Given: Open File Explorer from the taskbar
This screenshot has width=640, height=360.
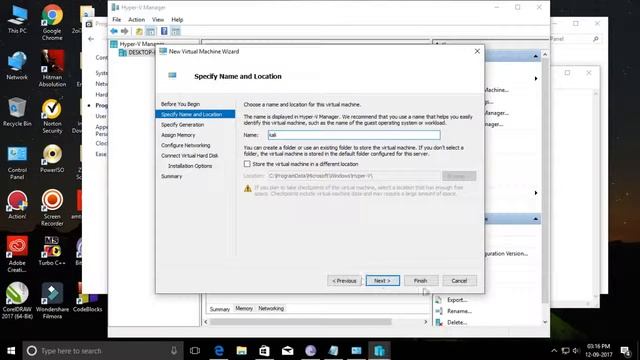Looking at the screenshot, I should coord(242,351).
